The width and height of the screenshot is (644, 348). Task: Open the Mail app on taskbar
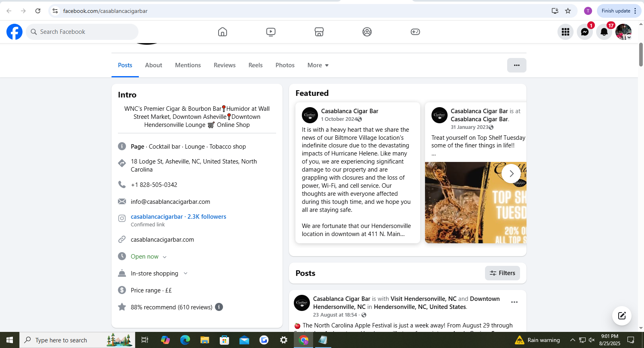click(244, 340)
